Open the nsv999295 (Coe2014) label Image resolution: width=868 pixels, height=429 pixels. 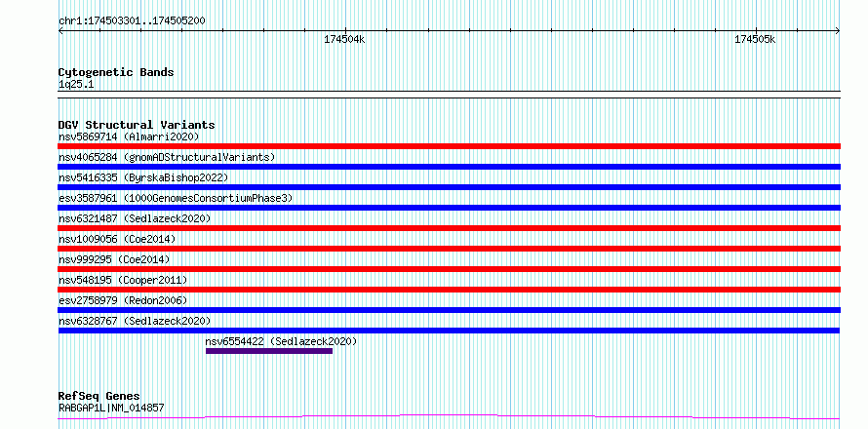point(114,259)
